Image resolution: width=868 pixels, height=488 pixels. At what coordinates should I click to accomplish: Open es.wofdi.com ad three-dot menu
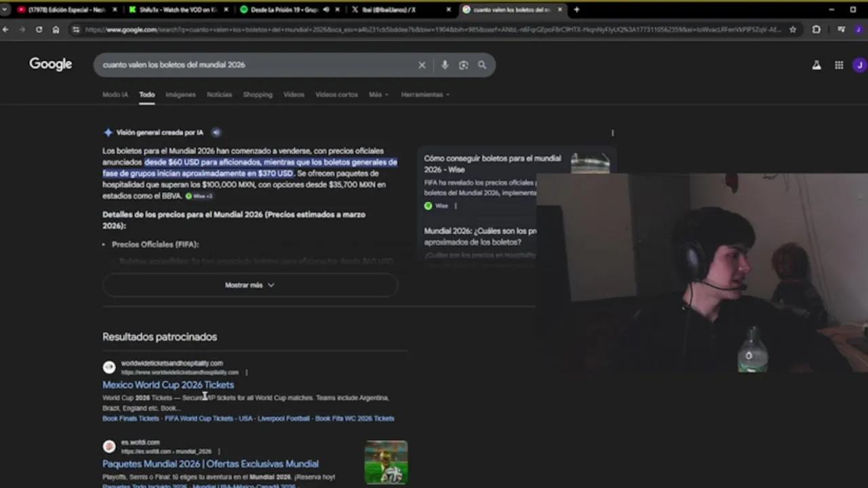[x=219, y=451]
